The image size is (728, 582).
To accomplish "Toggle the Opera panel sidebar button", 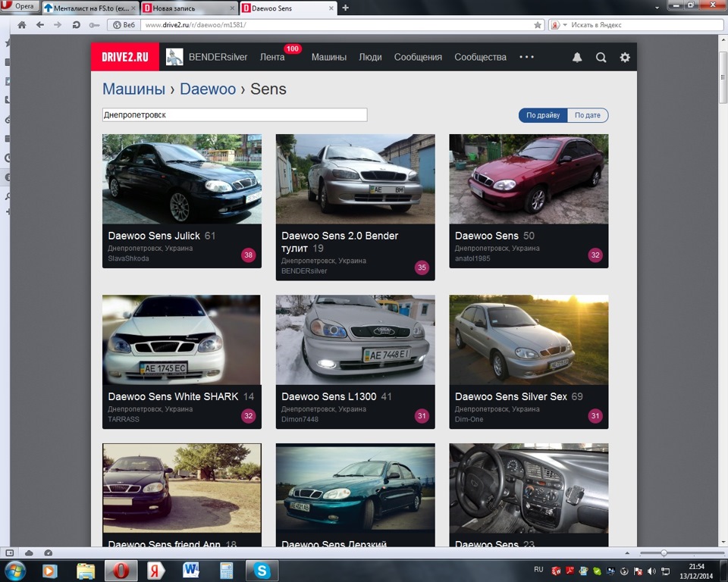I will pos(9,552).
